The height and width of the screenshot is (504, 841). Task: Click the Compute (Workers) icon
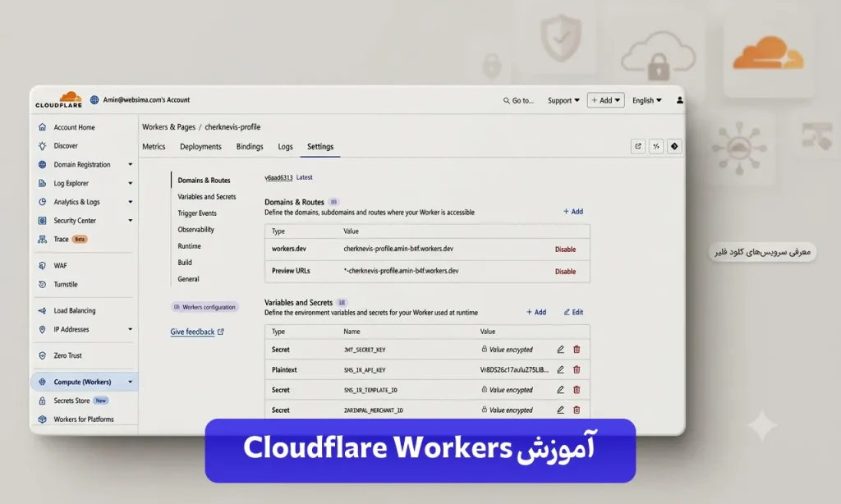[x=43, y=382]
